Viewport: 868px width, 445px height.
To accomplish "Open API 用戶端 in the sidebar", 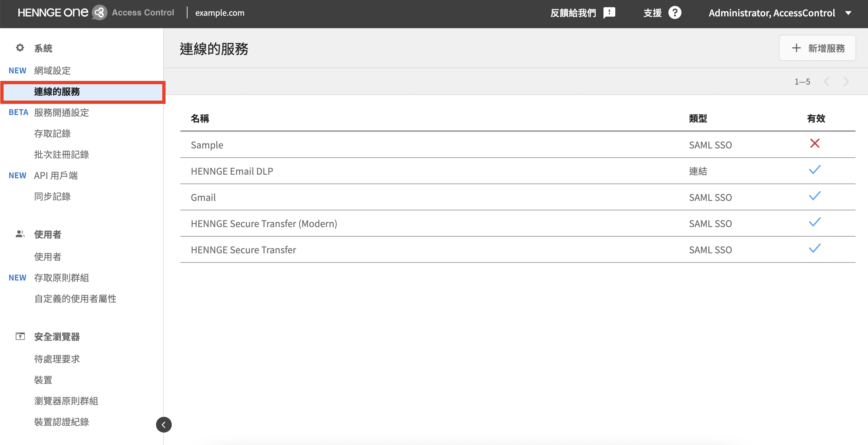I will (x=56, y=176).
